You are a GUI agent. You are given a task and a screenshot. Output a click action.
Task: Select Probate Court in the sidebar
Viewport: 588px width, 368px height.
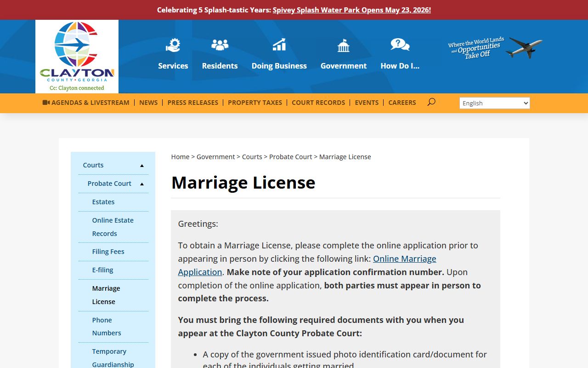tap(109, 184)
